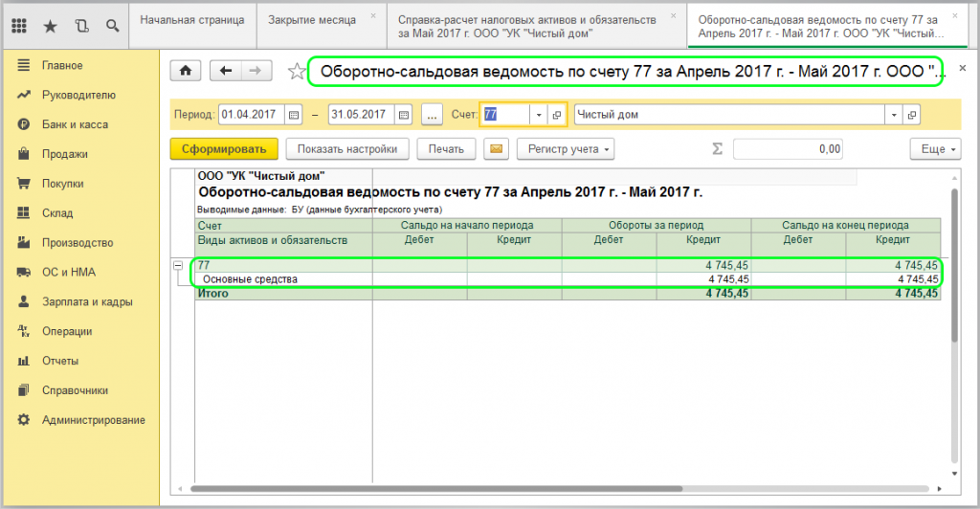980x509 pixels.
Task: Open Банк и касса section in sidebar
Action: pos(74,124)
